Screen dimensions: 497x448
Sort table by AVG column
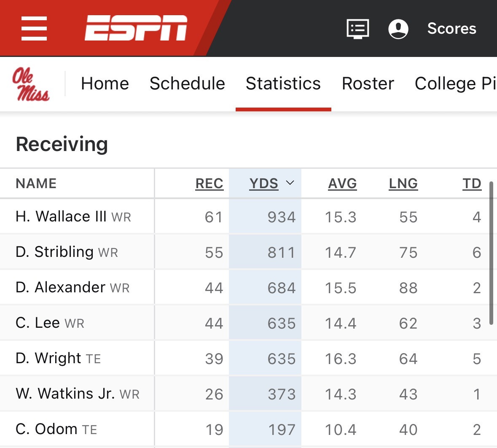[342, 184]
